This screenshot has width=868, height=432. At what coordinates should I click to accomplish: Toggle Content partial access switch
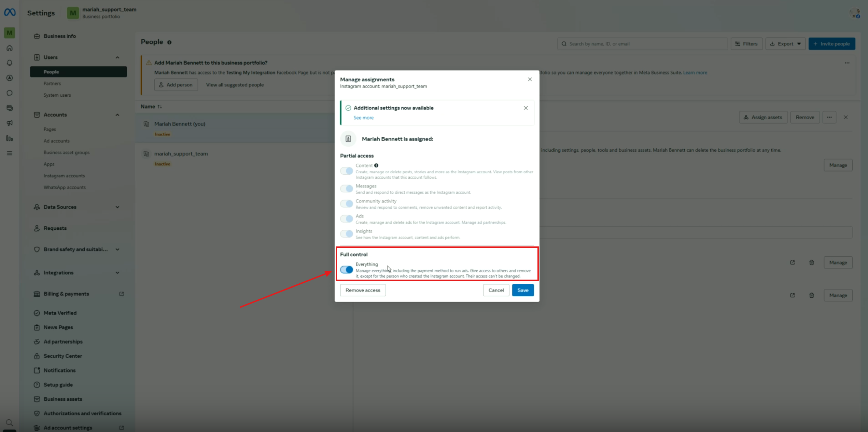click(346, 171)
